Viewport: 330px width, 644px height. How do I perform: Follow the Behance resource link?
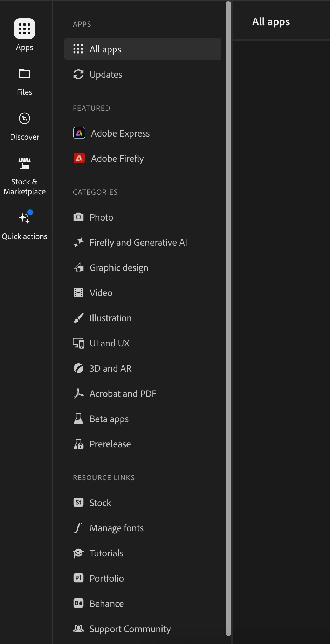pyautogui.click(x=143, y=603)
